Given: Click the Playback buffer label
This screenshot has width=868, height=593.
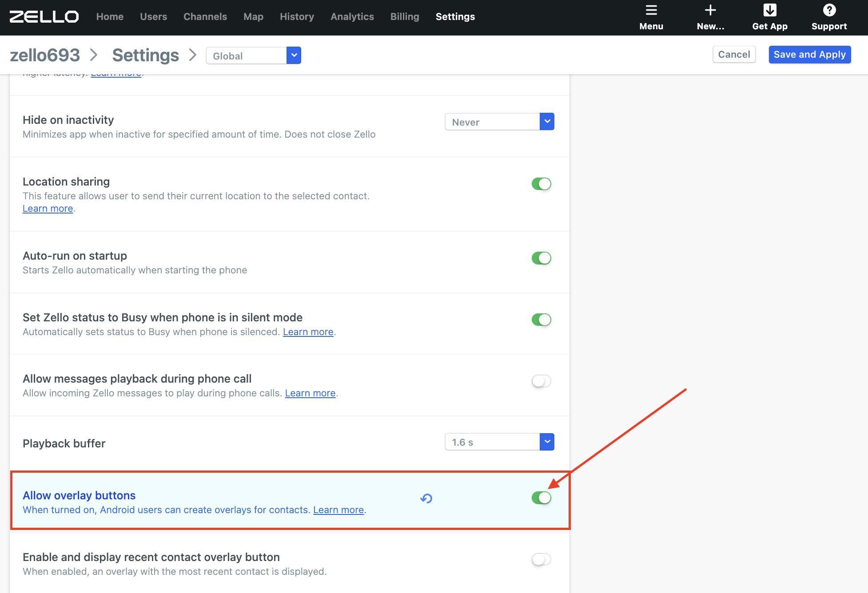Looking at the screenshot, I should tap(64, 443).
